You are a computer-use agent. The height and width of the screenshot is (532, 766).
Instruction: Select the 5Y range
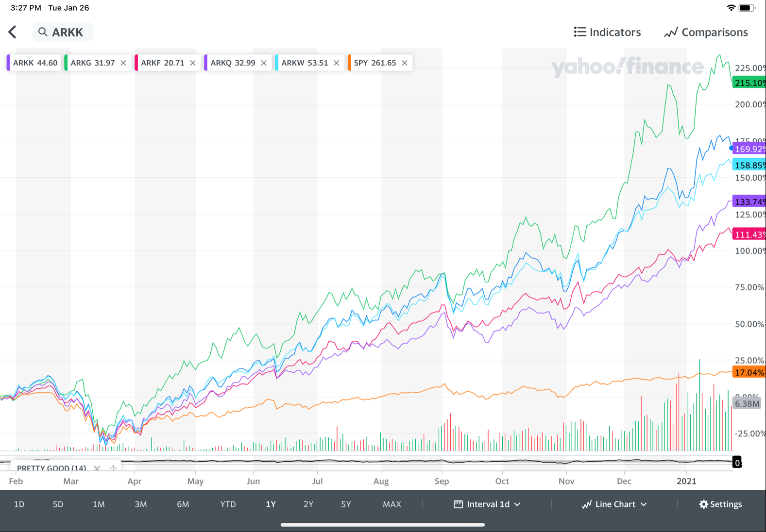coord(346,504)
